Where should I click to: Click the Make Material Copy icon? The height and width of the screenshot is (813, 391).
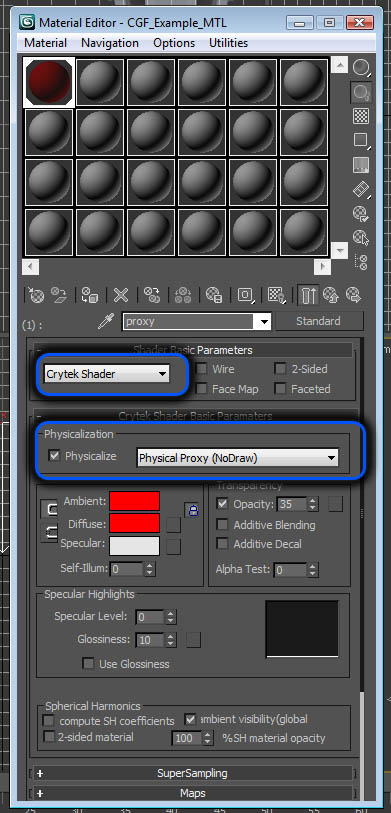click(151, 296)
